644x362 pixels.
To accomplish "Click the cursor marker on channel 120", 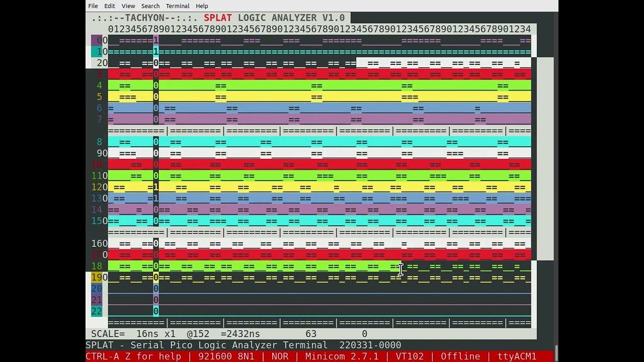I will pyautogui.click(x=156, y=187).
